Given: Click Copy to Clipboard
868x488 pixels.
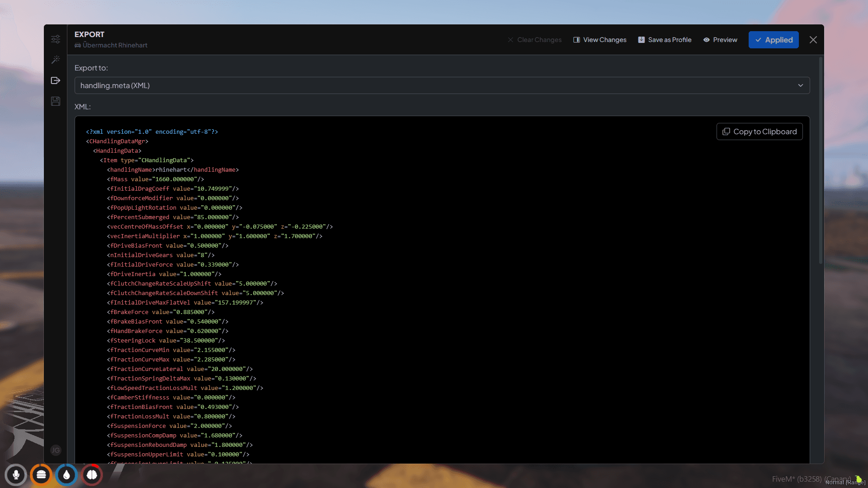Looking at the screenshot, I should click(759, 131).
